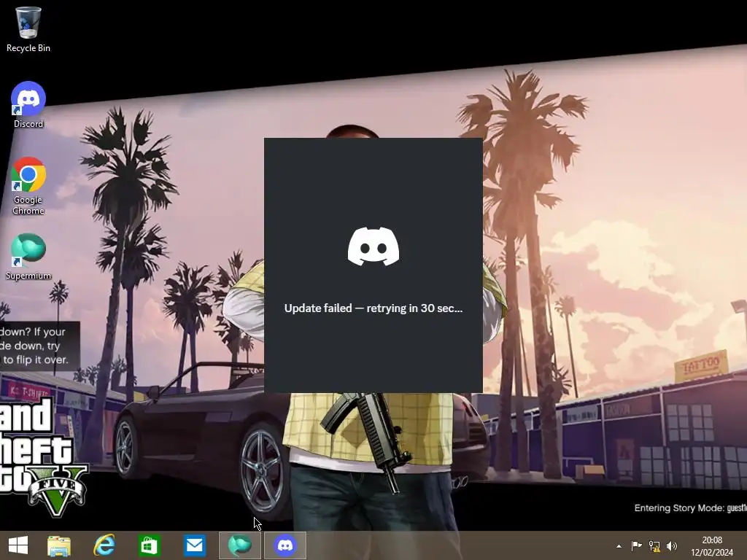Open the Windows Store taskbar icon

149,545
